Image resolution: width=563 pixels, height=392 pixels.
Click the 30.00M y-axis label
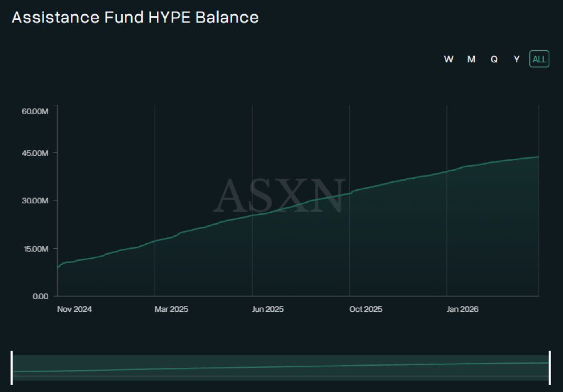click(x=35, y=201)
